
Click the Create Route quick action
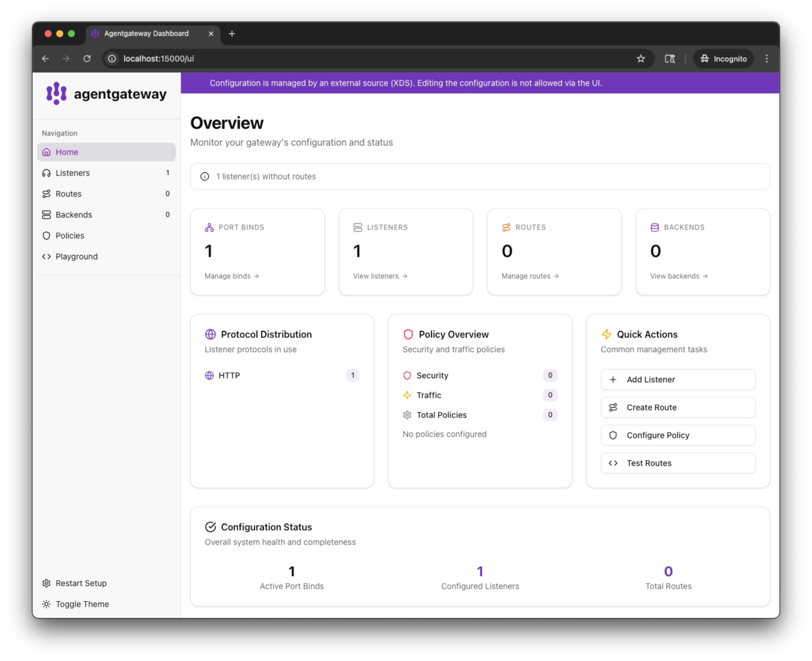(x=678, y=407)
